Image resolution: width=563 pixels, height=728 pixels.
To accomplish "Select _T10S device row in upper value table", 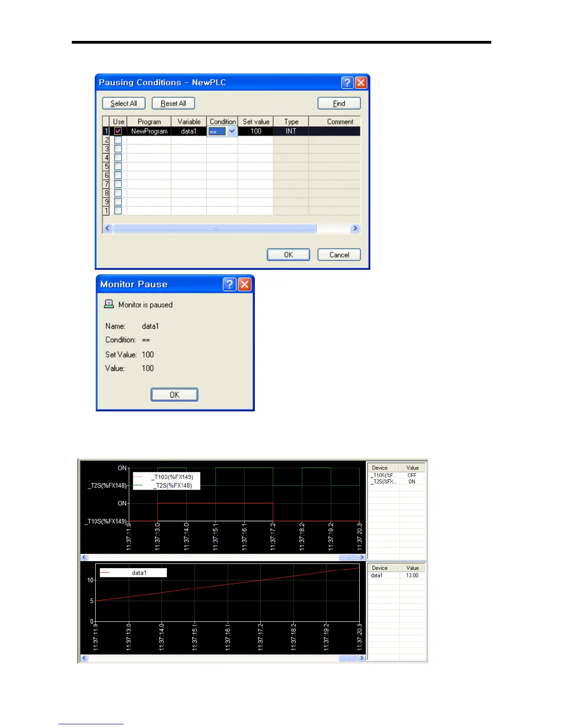I will click(x=396, y=475).
